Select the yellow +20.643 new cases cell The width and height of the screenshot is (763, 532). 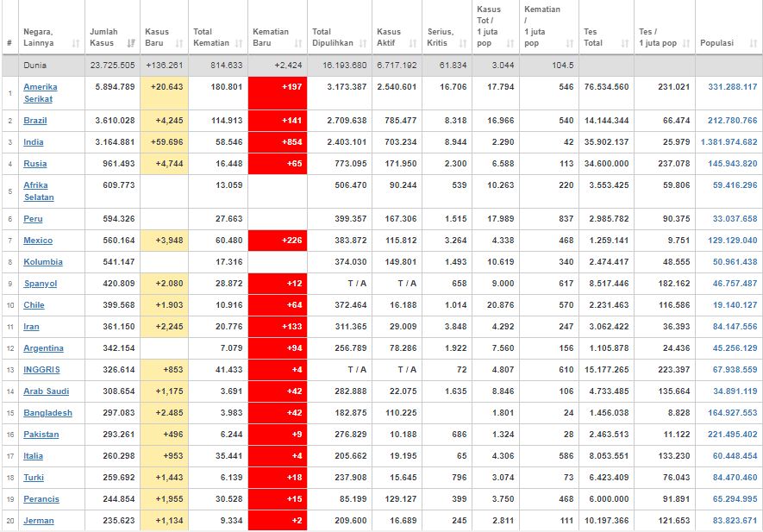pyautogui.click(x=165, y=93)
